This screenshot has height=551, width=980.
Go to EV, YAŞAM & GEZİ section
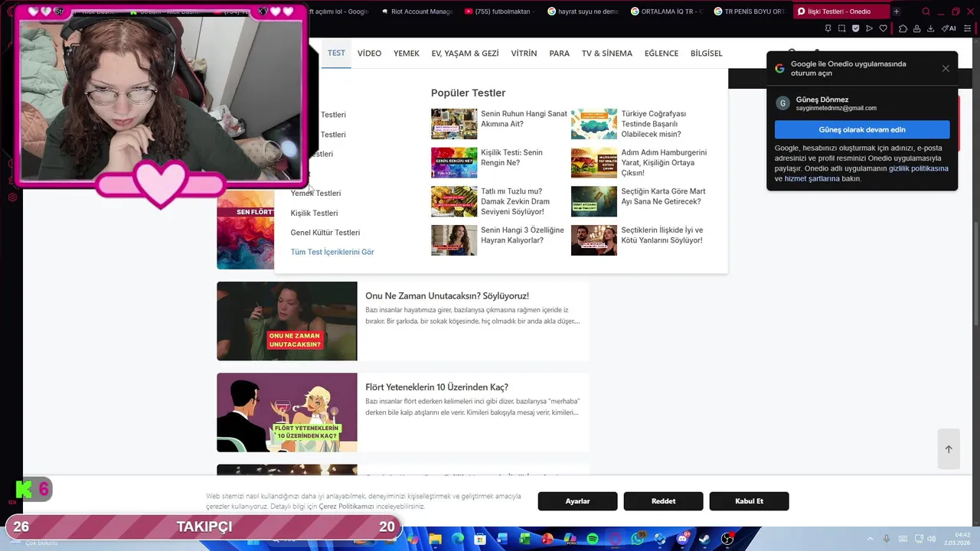tap(465, 54)
